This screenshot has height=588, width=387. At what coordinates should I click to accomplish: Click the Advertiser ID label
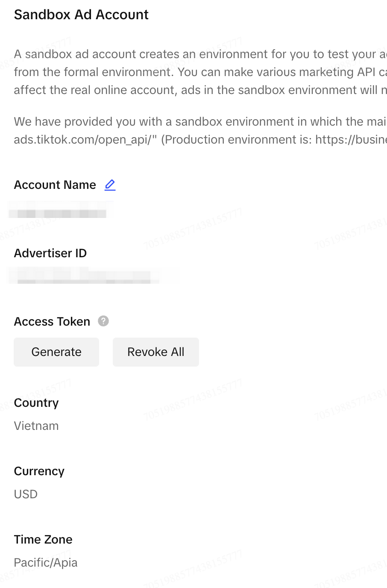[x=50, y=253]
